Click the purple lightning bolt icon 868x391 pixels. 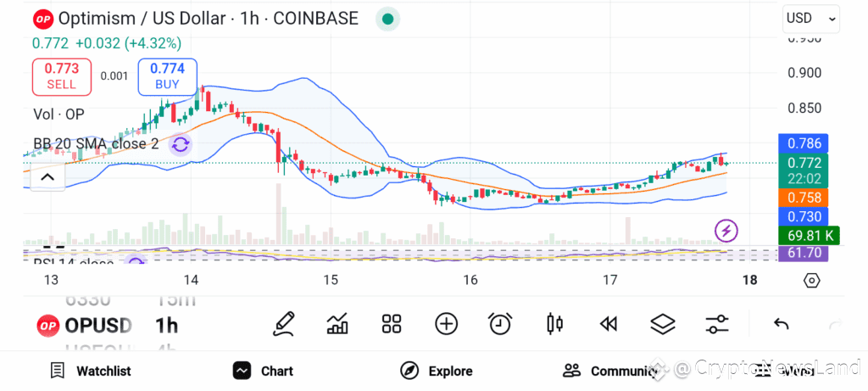pos(726,231)
